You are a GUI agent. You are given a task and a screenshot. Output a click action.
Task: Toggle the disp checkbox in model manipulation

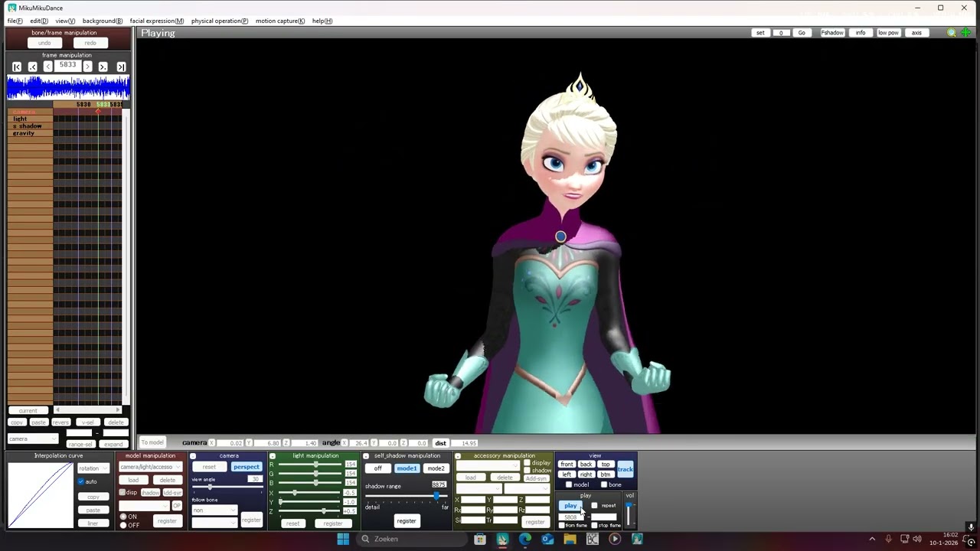pyautogui.click(x=122, y=492)
